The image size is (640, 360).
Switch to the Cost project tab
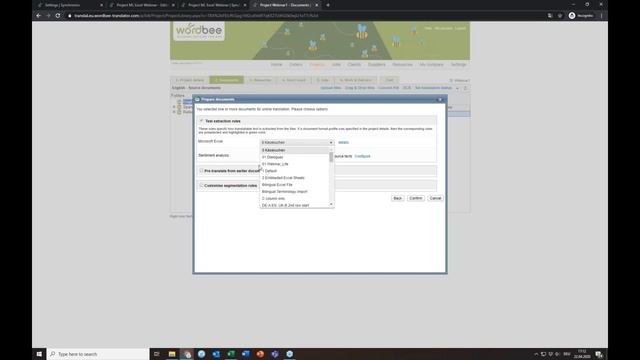click(x=389, y=80)
